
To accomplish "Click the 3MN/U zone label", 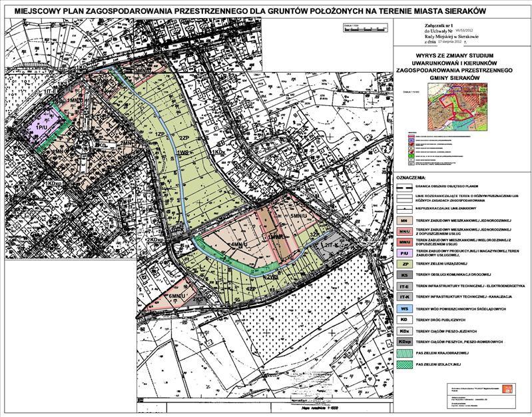I will click(143, 71).
